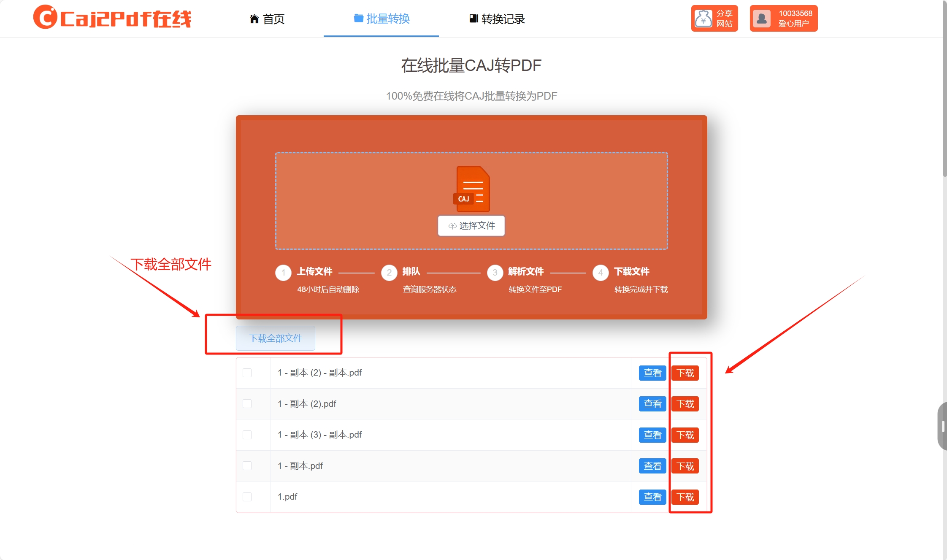This screenshot has height=560, width=947.
Task: Tick the checkbox for 1 - 副本 (2).pdf
Action: (247, 404)
